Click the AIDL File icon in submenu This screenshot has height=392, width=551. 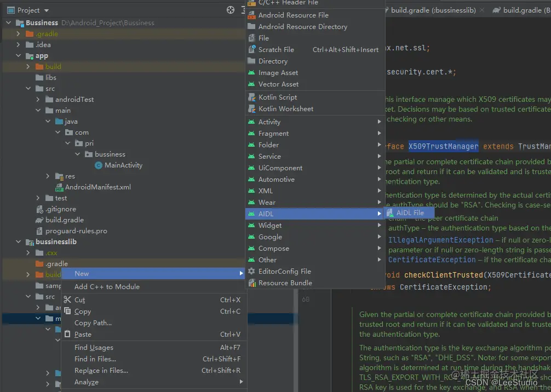click(390, 213)
